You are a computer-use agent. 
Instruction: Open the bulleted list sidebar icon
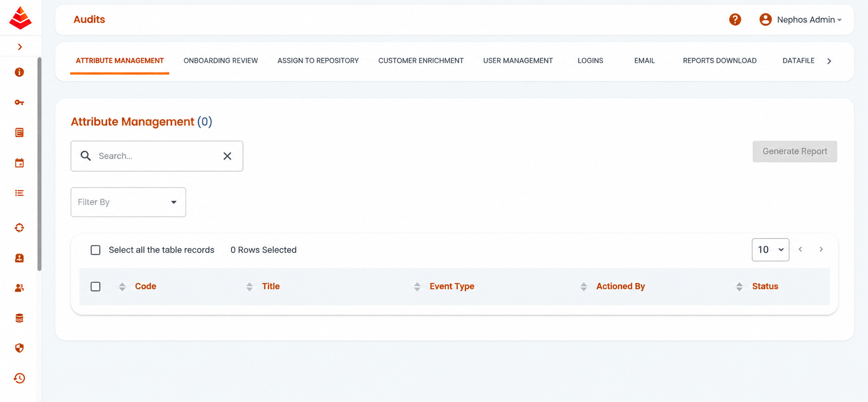click(x=19, y=193)
